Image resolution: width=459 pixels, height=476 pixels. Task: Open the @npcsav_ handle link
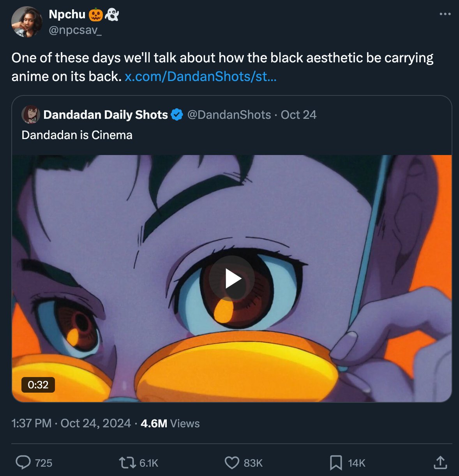75,30
